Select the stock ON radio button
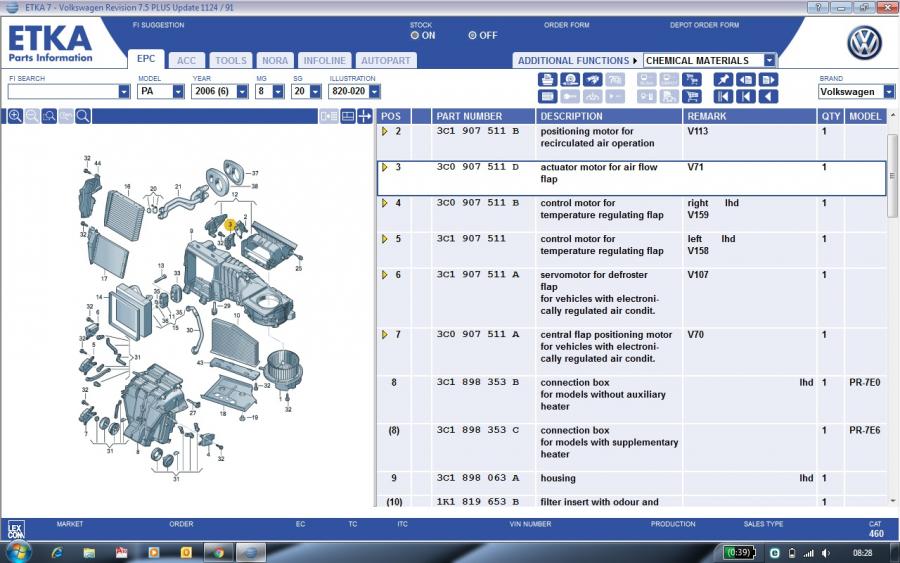900x563 pixels. tap(415, 35)
